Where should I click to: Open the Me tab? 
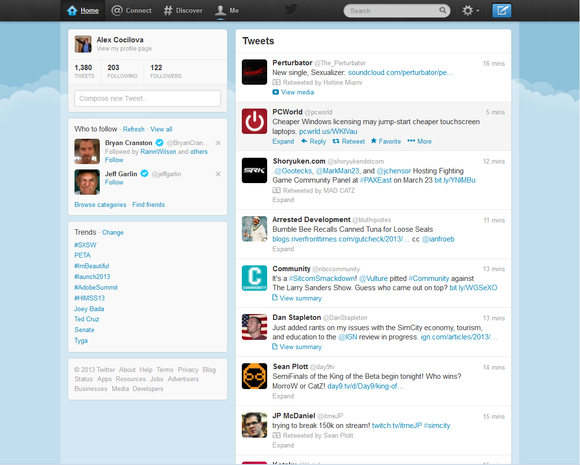click(x=227, y=10)
